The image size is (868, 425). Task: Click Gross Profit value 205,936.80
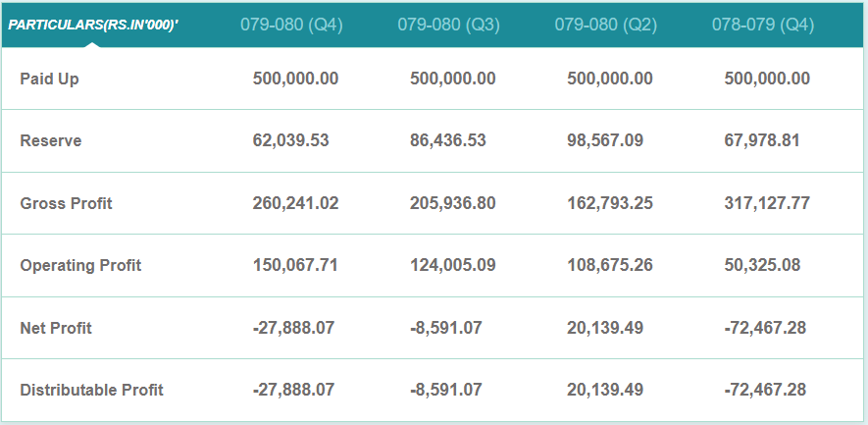(x=452, y=203)
